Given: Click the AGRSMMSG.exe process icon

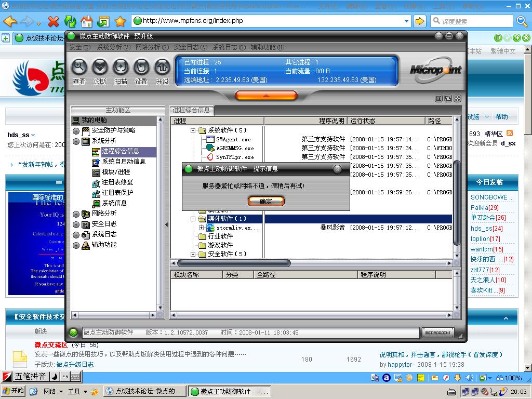Looking at the screenshot, I should coord(210,148).
